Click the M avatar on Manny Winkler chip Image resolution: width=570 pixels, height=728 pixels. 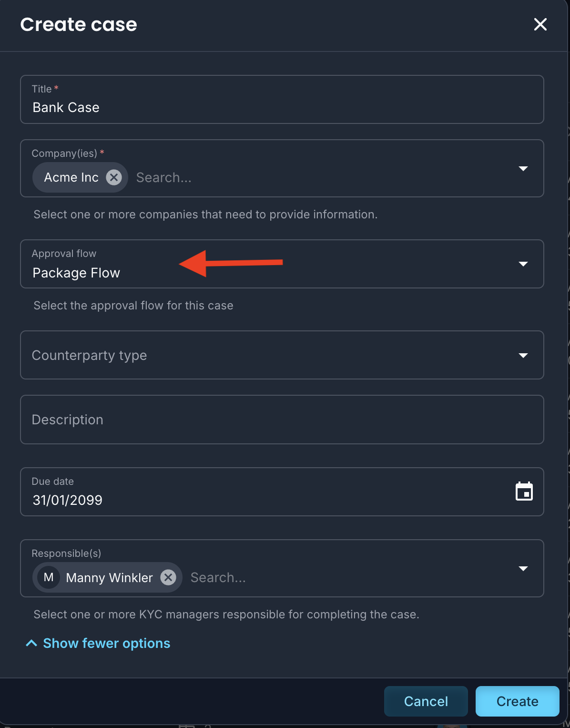tap(49, 577)
